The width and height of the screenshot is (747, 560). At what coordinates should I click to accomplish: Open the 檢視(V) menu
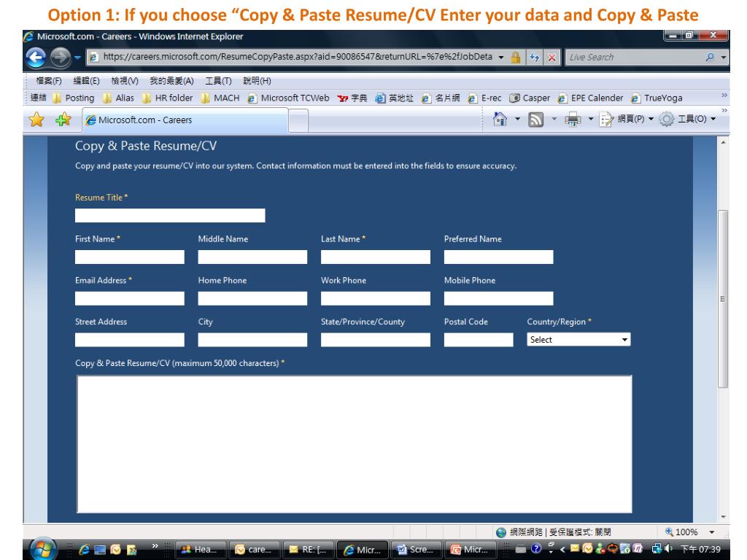124,81
